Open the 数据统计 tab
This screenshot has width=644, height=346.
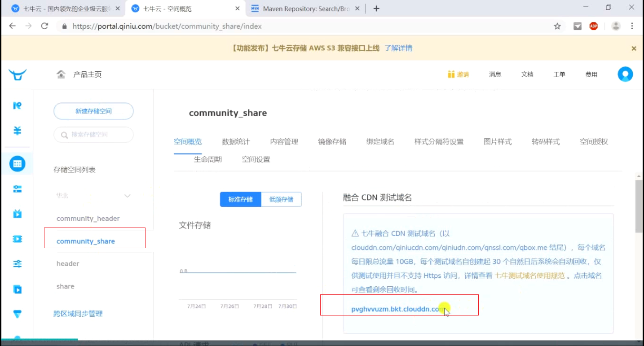click(x=236, y=142)
